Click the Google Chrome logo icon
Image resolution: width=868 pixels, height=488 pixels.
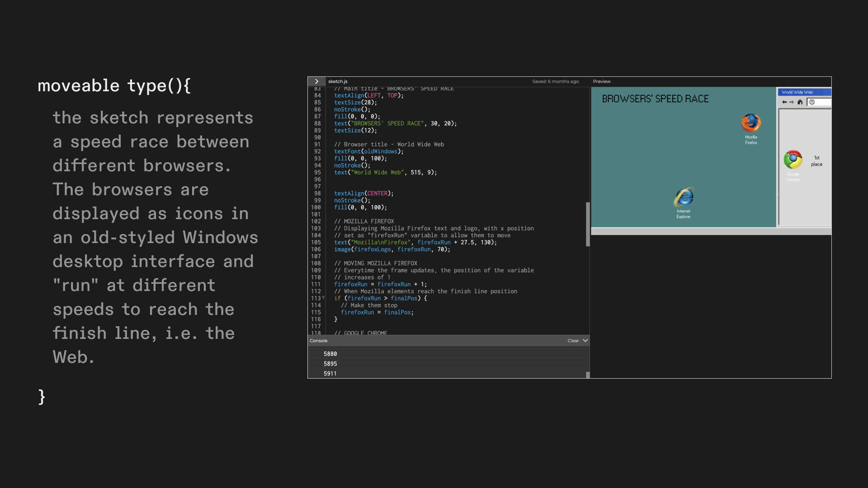pyautogui.click(x=793, y=160)
